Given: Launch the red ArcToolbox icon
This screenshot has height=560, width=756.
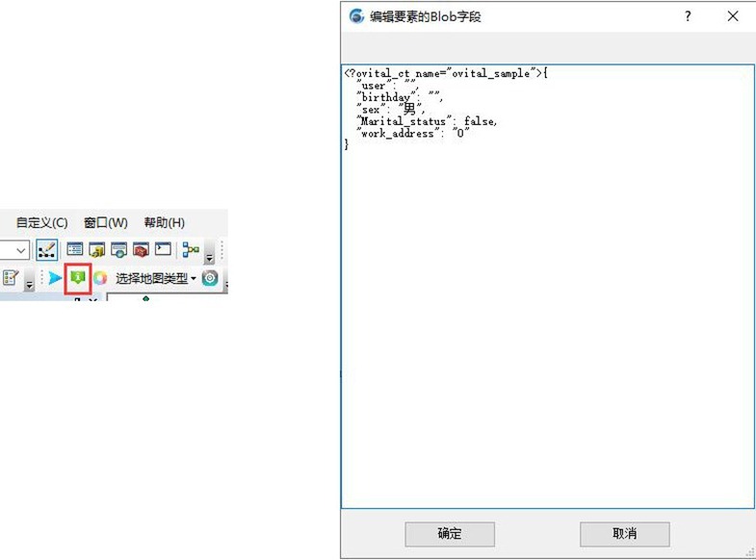Looking at the screenshot, I should pyautogui.click(x=141, y=249).
